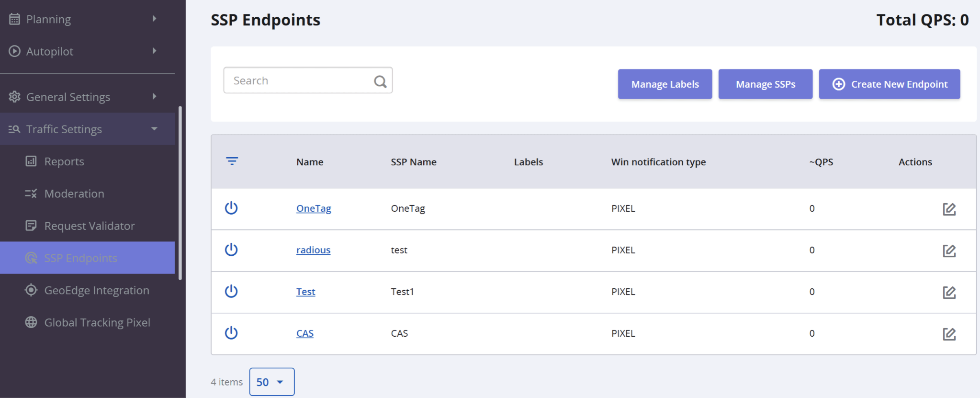980x398 pixels.
Task: Click the SSP Endpoints page heading
Action: pos(266,20)
